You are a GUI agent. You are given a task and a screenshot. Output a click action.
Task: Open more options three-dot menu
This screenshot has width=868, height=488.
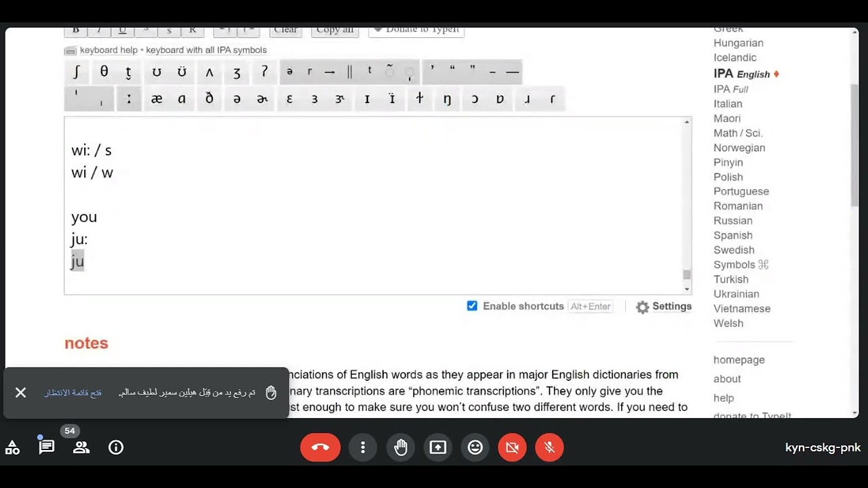[363, 447]
